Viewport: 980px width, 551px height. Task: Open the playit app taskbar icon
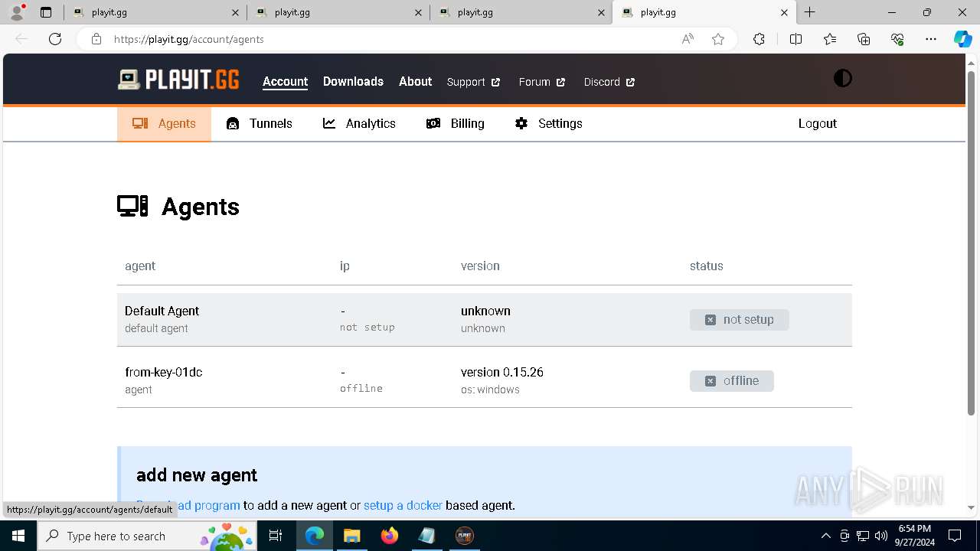(464, 536)
